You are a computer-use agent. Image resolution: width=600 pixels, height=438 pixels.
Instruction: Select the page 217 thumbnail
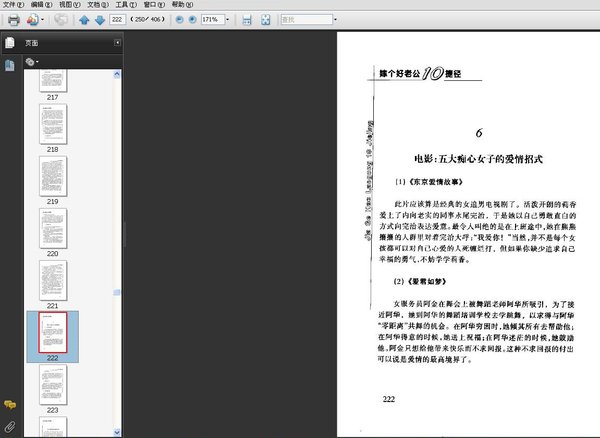[53, 80]
